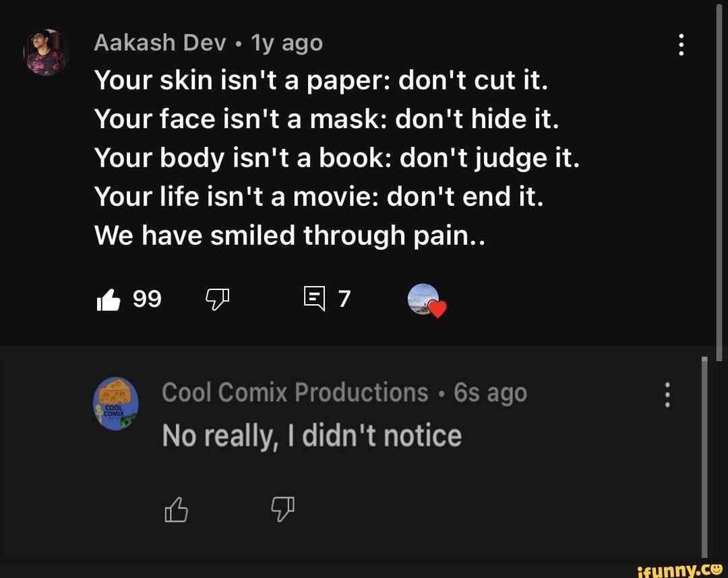The width and height of the screenshot is (728, 578).
Task: Open the options menu for Aakash's comment
Action: click(x=681, y=44)
